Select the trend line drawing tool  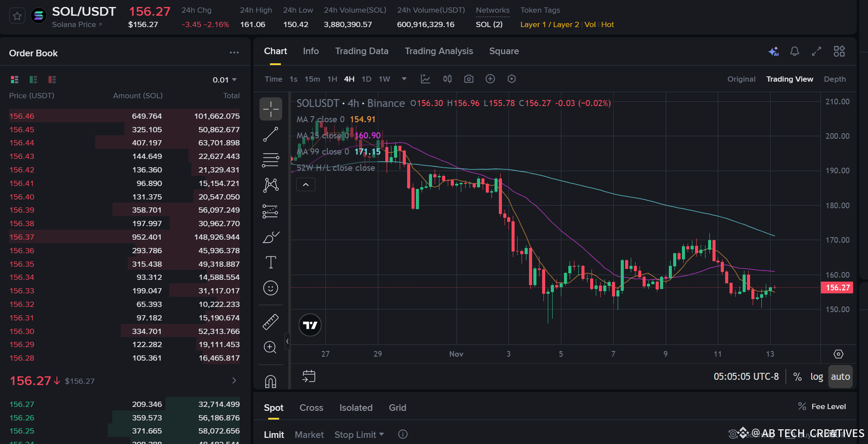(271, 134)
